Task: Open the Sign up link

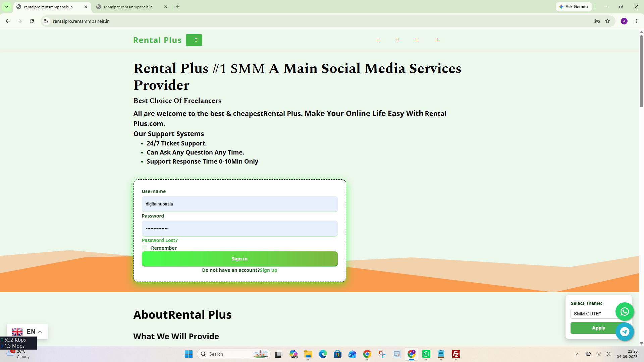Action: point(268,270)
